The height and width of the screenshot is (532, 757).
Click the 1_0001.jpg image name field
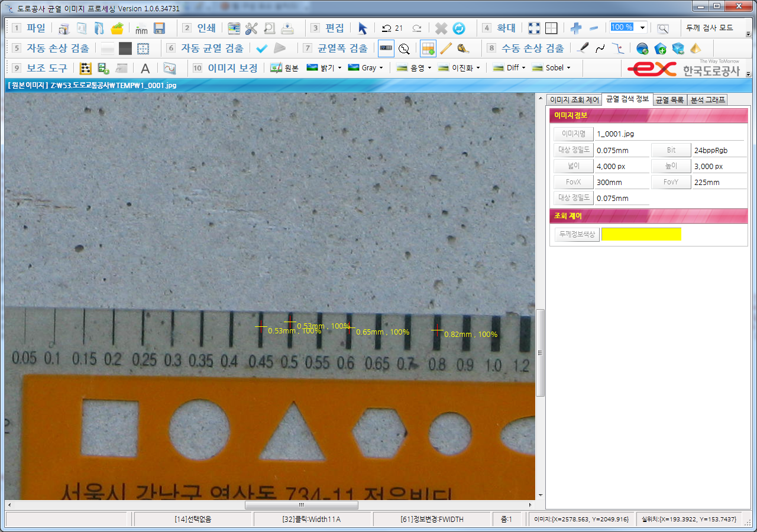670,134
